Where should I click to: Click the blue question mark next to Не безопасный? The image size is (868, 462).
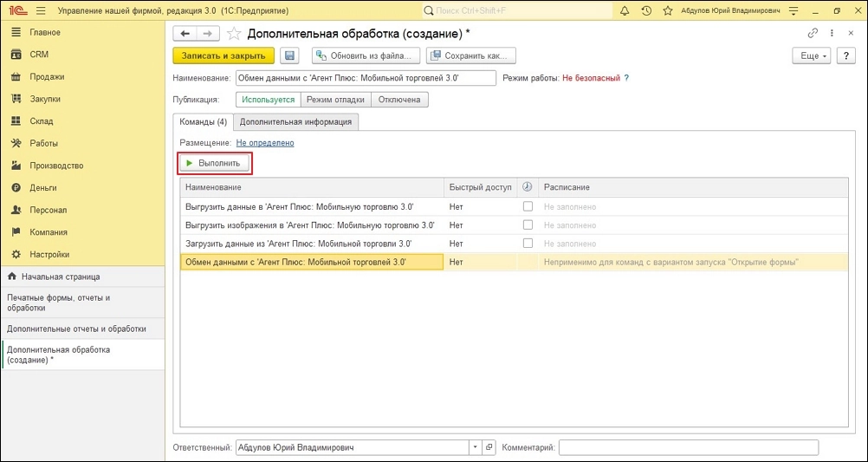(626, 78)
